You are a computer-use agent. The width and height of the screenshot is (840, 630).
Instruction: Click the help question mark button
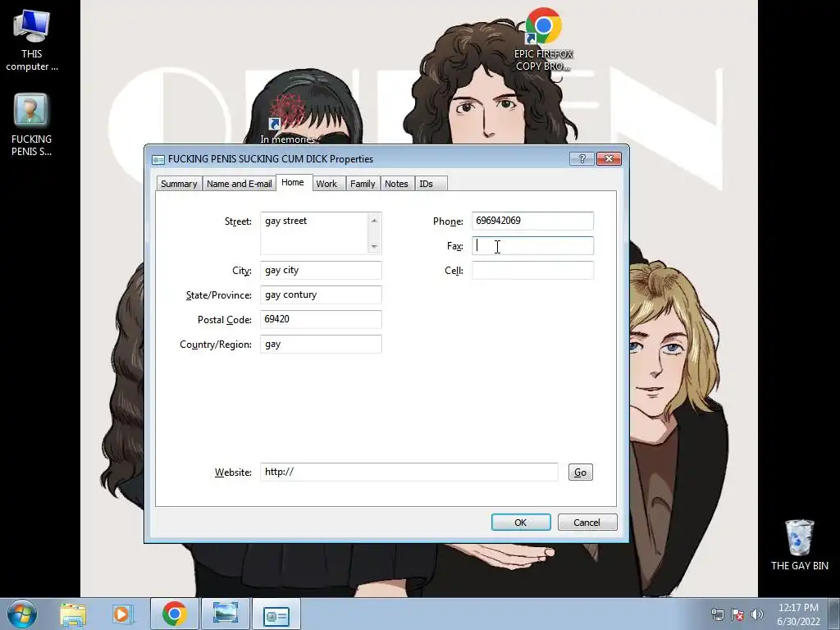click(582, 158)
